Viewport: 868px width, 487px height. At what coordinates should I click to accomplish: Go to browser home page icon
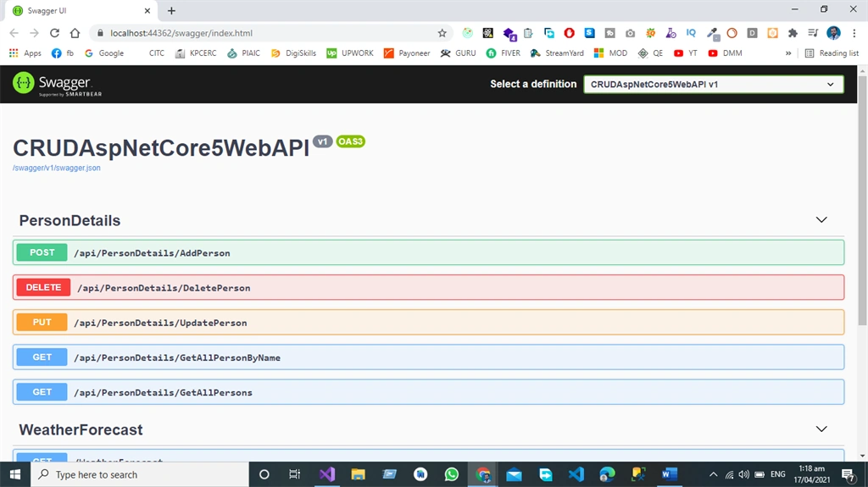tap(75, 33)
